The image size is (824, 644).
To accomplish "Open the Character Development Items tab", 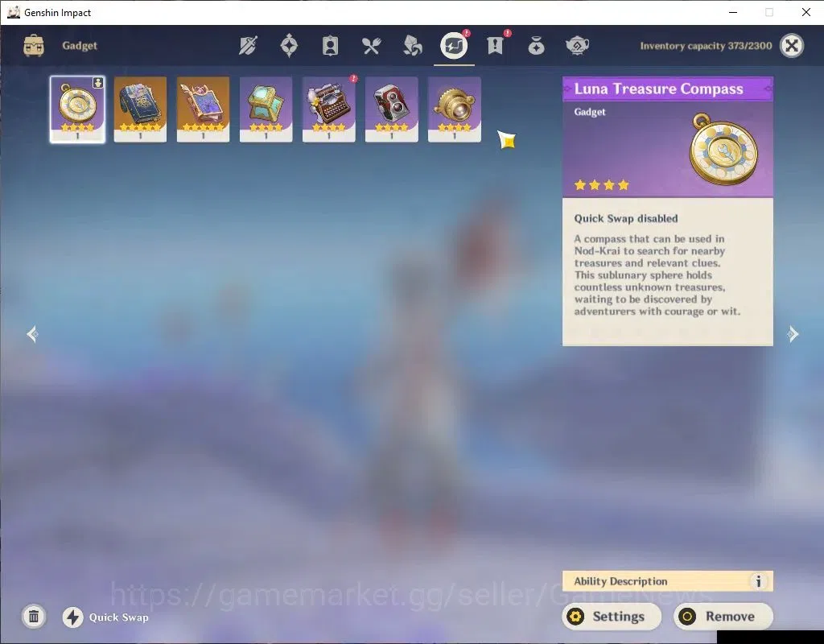I will [330, 46].
